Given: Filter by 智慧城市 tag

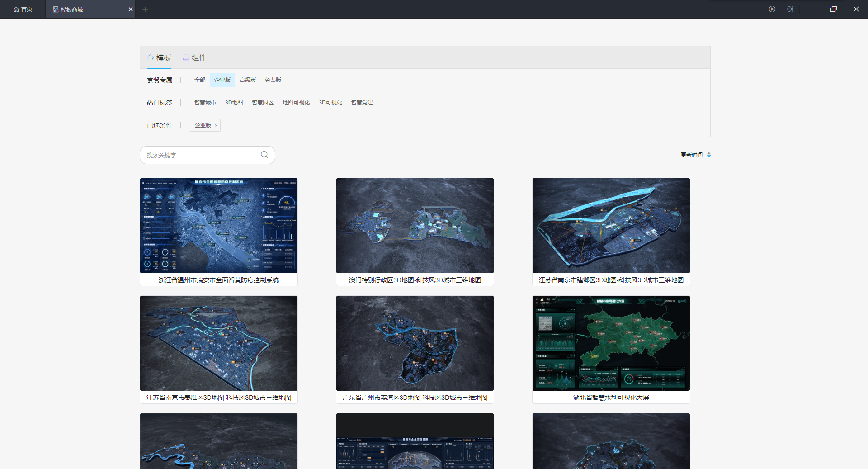Looking at the screenshot, I should pos(205,103).
